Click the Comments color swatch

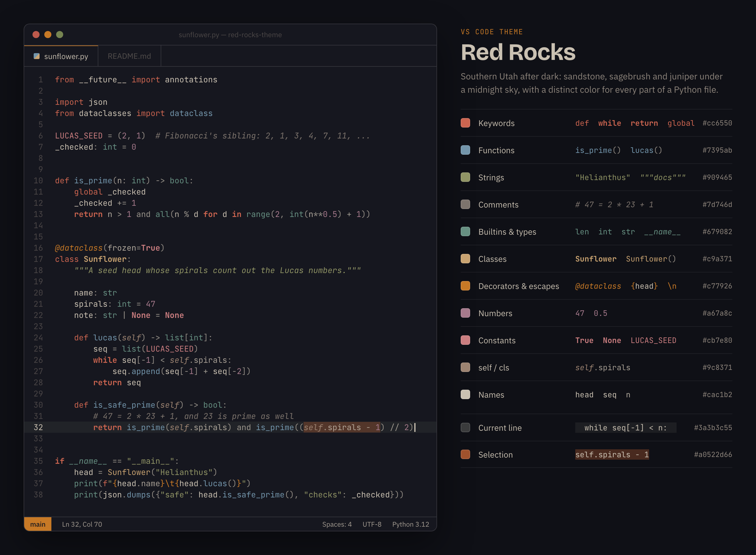(x=465, y=204)
